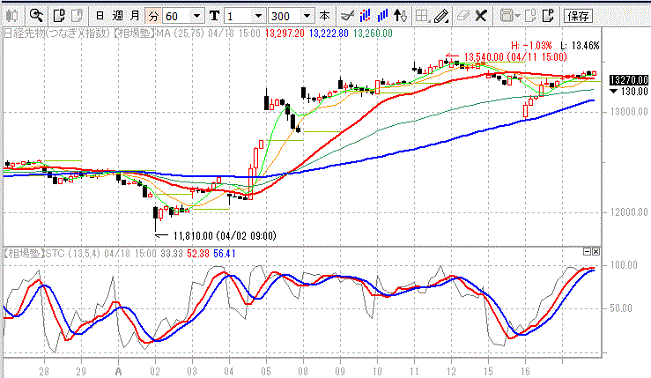Click the trend line analysis icon
This screenshot has width=651, height=378.
coord(347,16)
